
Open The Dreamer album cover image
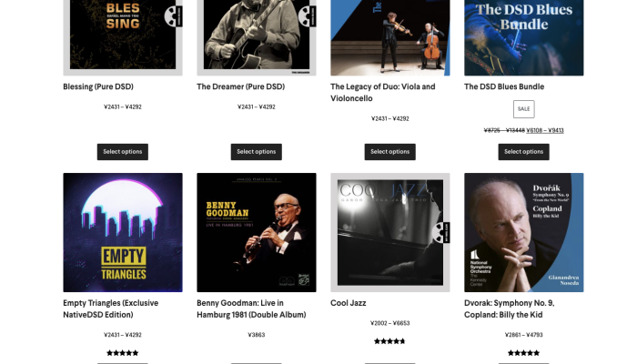click(257, 38)
